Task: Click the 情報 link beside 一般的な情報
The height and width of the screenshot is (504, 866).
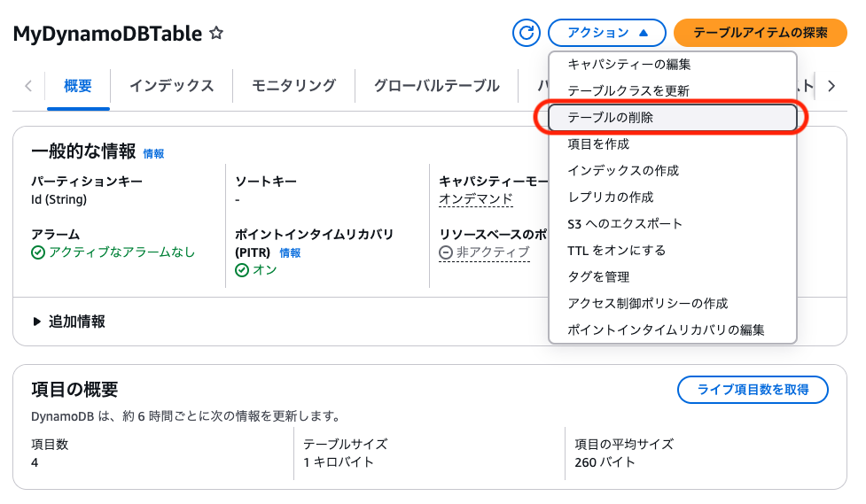Action: [153, 153]
